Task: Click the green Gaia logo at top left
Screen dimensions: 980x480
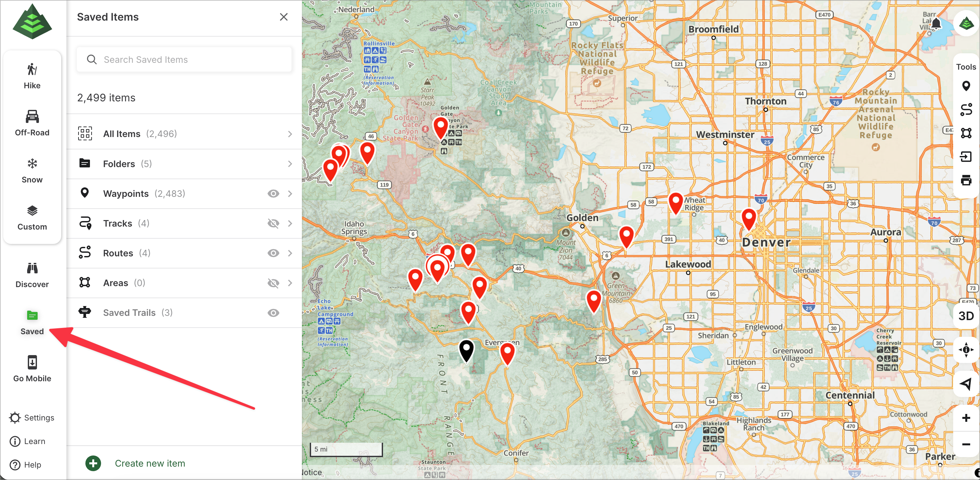Action: [32, 21]
